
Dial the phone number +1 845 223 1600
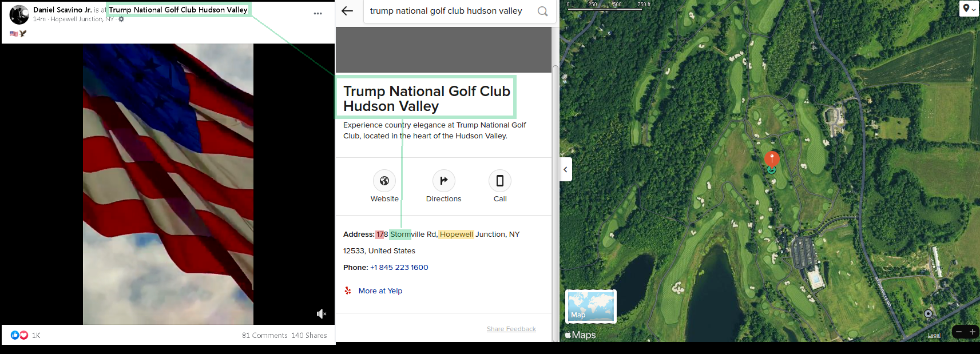pos(399,267)
